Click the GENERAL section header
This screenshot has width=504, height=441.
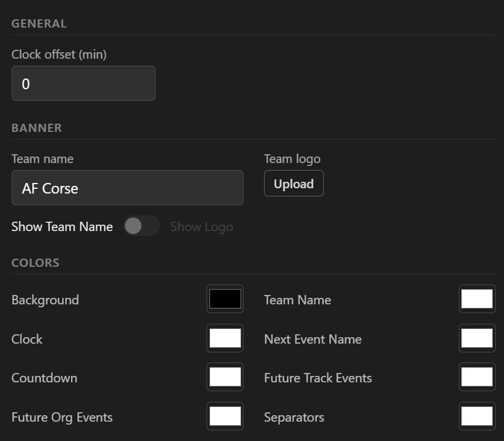click(x=39, y=23)
